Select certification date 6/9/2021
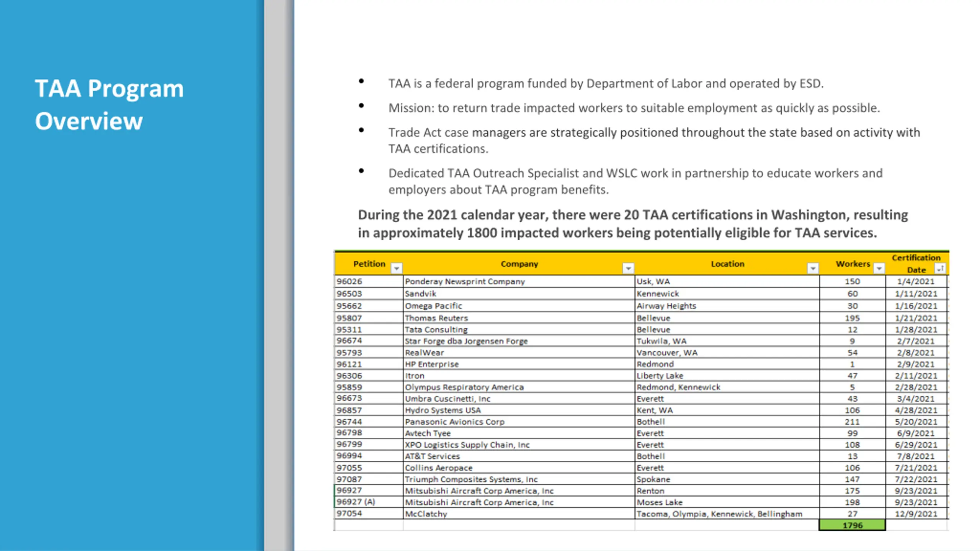The width and height of the screenshot is (980, 551). click(916, 433)
